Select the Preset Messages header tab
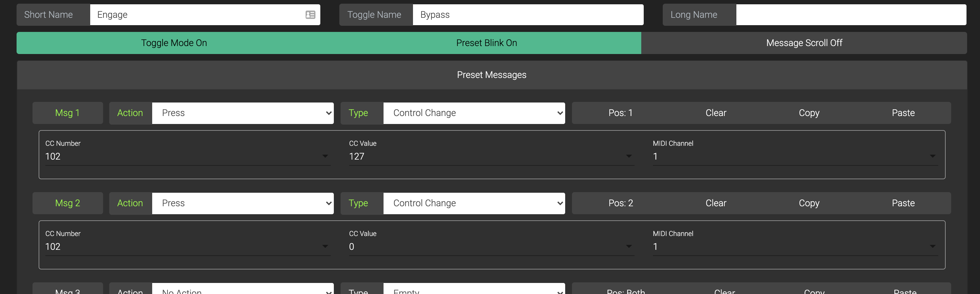Image resolution: width=980 pixels, height=294 pixels. pos(492,75)
